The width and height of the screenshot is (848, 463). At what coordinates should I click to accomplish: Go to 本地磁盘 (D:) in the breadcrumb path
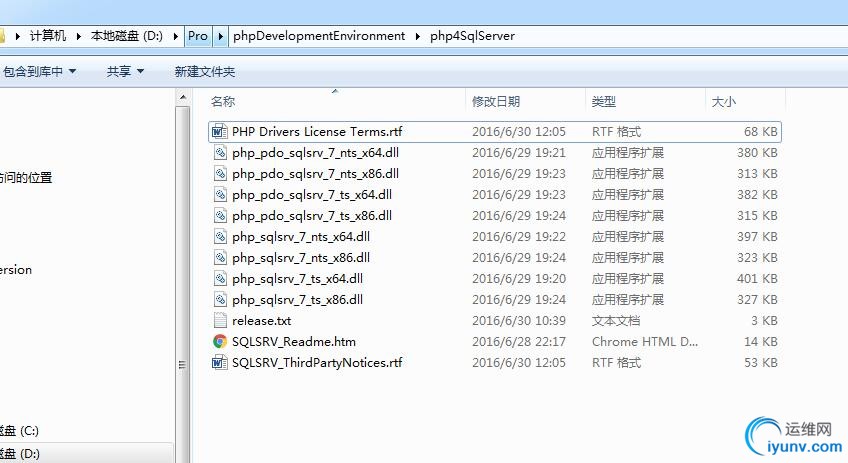click(x=127, y=36)
